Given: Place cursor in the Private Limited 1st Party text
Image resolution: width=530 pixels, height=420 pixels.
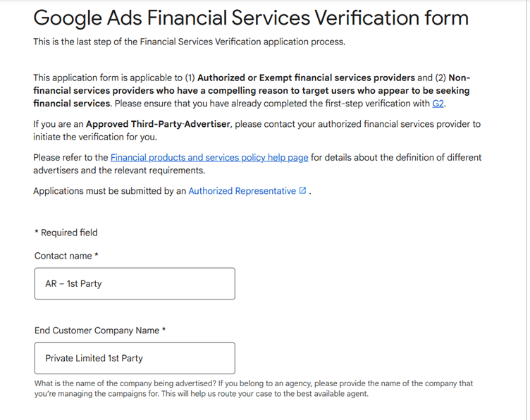Looking at the screenshot, I should pyautogui.click(x=94, y=358).
